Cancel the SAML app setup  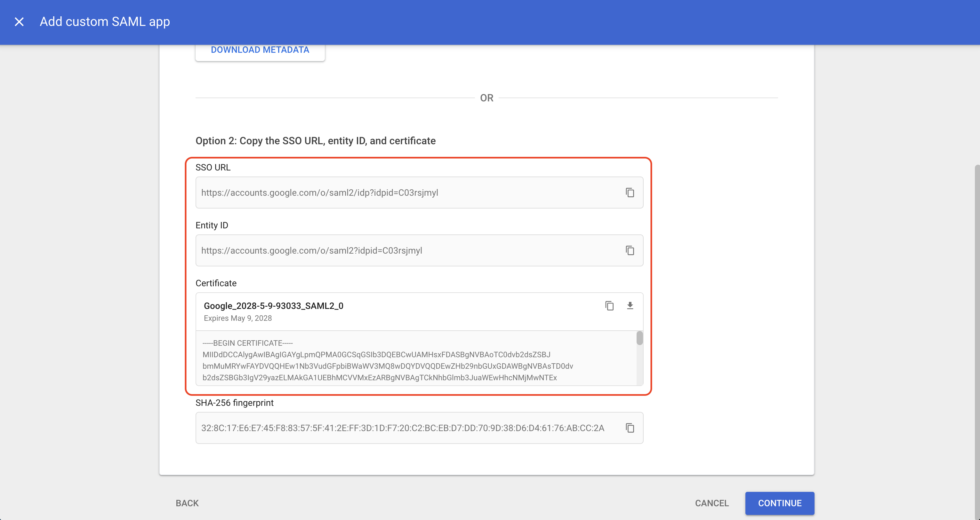click(711, 503)
